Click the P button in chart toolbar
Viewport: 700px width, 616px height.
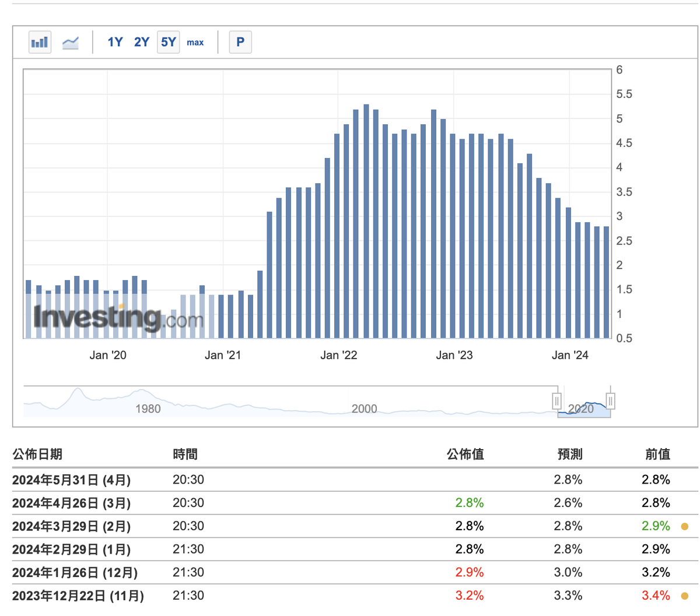[240, 42]
